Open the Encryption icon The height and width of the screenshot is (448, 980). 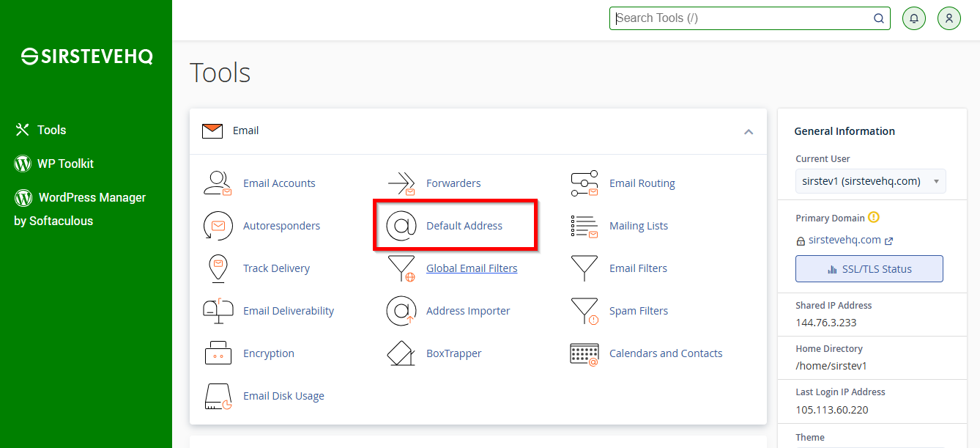(218, 353)
